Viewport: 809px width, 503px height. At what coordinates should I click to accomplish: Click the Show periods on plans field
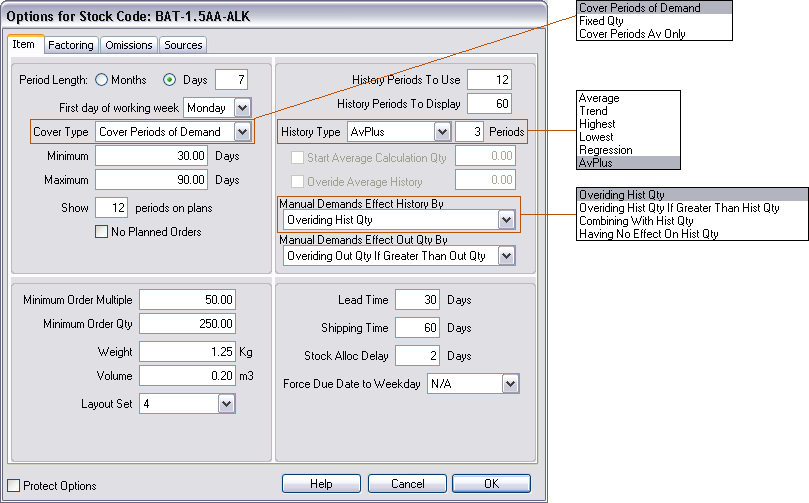(x=111, y=208)
